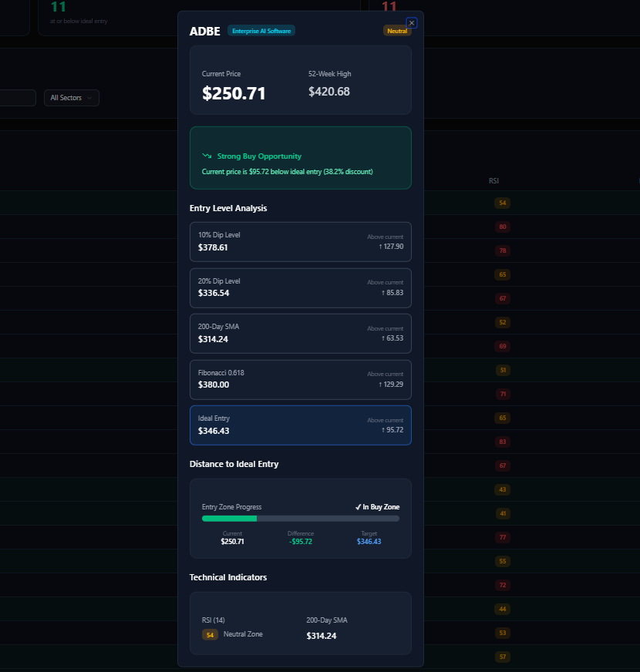Click the RSI 43 badge in background table
This screenshot has height=672, width=640.
coord(502,489)
